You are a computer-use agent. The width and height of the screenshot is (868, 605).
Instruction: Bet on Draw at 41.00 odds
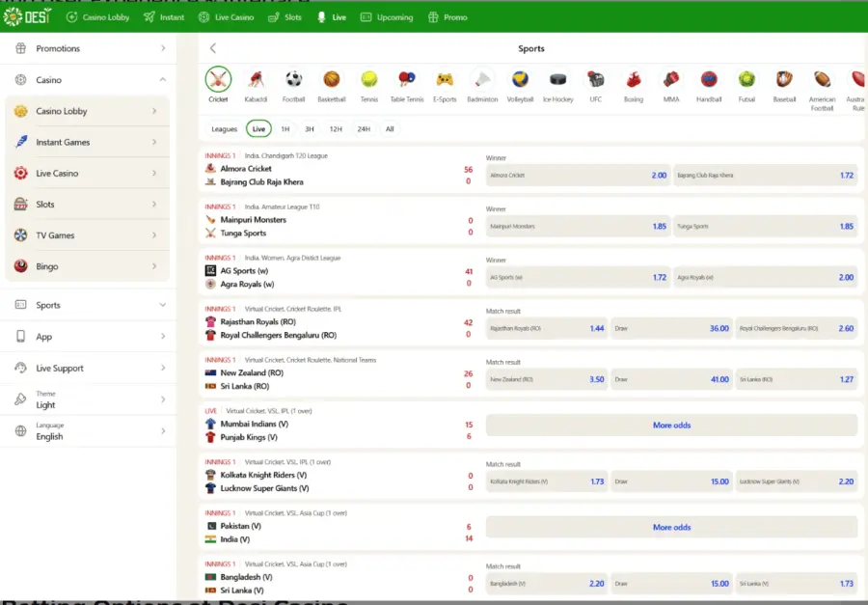672,379
